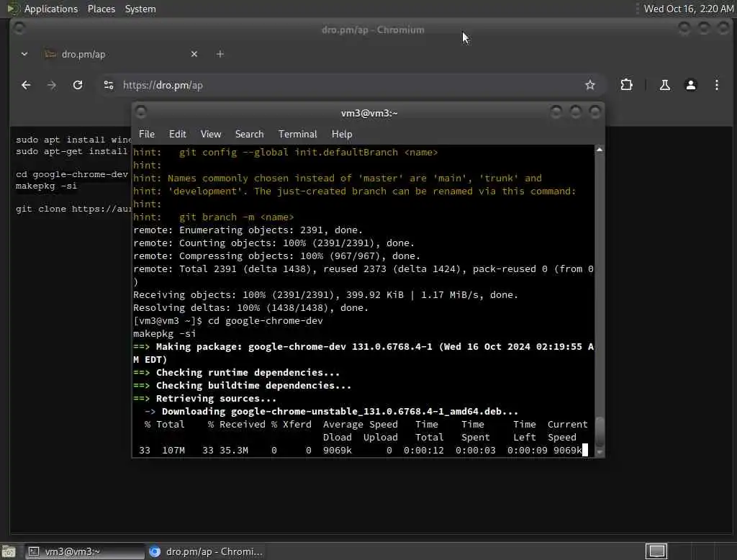Image resolution: width=737 pixels, height=560 pixels.
Task: Open the Applications menu in the top panel
Action: pos(51,9)
